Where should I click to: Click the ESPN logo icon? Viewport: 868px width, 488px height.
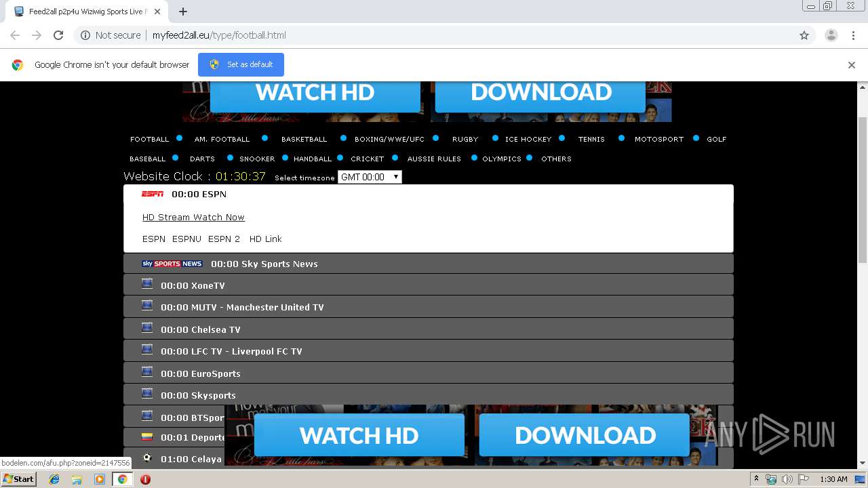[153, 194]
